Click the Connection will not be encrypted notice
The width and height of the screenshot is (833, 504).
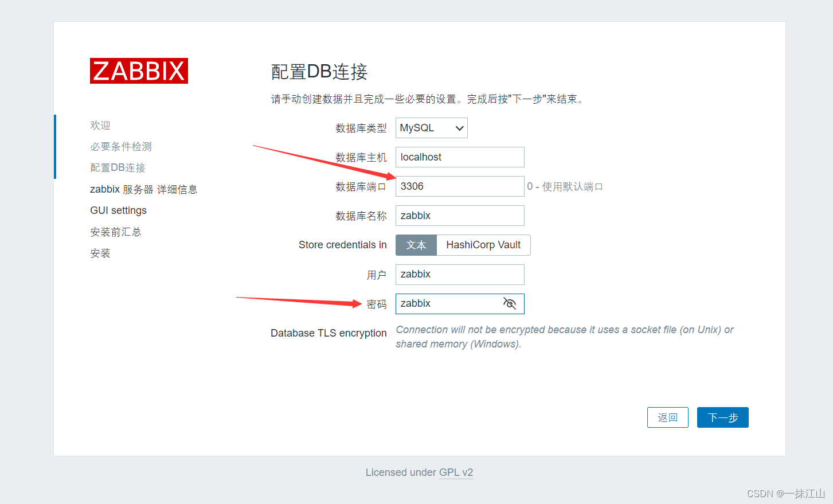tap(565, 337)
